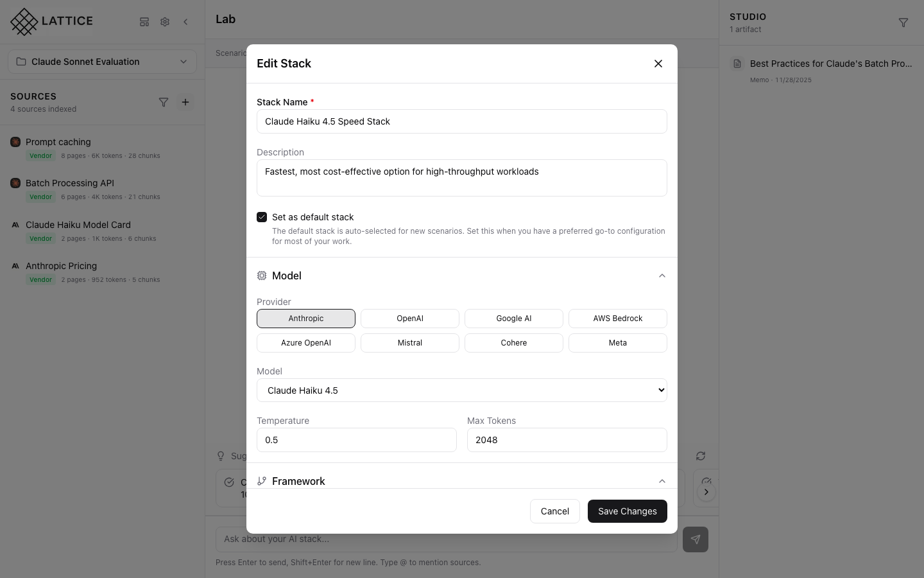Image resolution: width=924 pixels, height=578 pixels.
Task: Click the Temperature value field
Action: [x=357, y=440]
